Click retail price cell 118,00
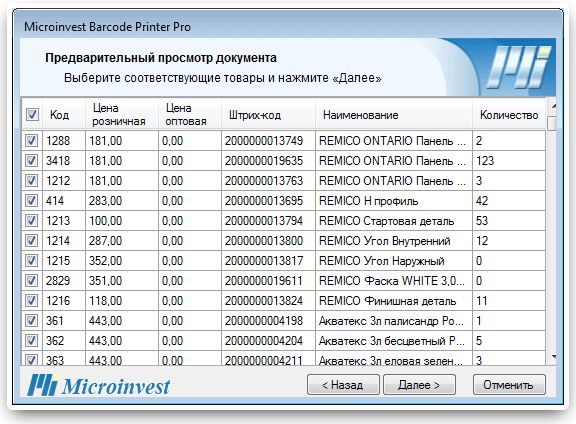Viewport: 576px width, 424px height. [x=122, y=301]
